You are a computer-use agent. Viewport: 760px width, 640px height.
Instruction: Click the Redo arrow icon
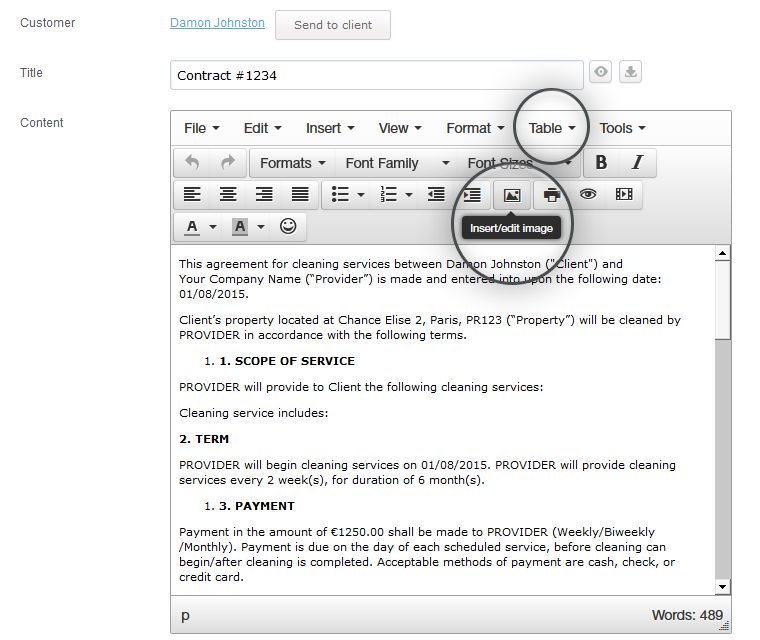[228, 163]
